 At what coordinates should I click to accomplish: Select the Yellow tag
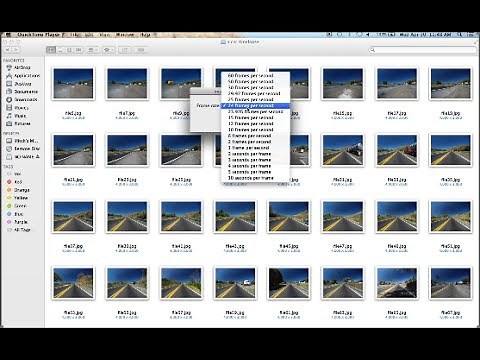[17, 198]
